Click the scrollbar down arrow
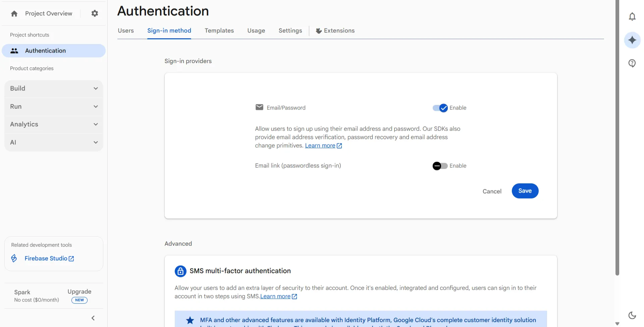This screenshot has height=327, width=644. point(617,324)
